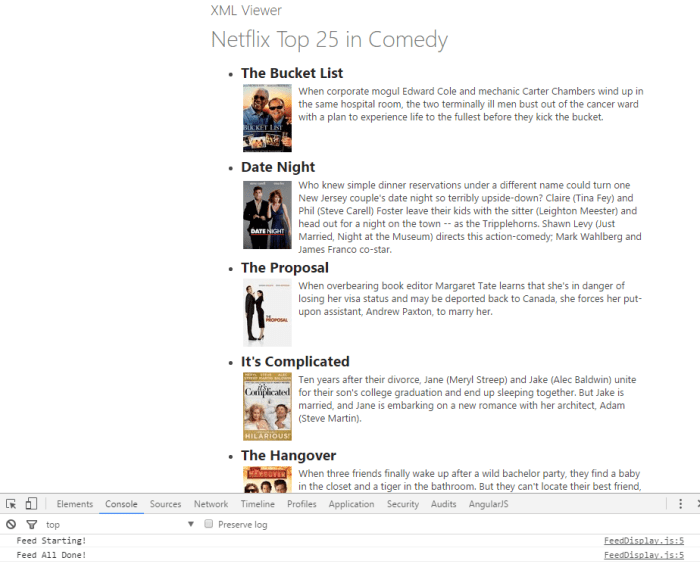Open FeedDisplay.js:5 link for Feed All Done!
This screenshot has height=564, width=700.
coord(643,555)
